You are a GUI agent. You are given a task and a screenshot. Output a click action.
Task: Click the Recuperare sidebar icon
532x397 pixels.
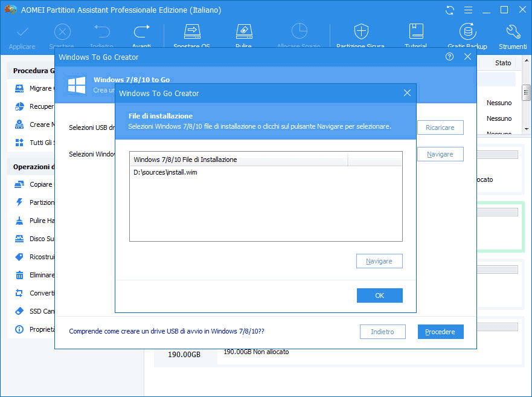pos(19,106)
